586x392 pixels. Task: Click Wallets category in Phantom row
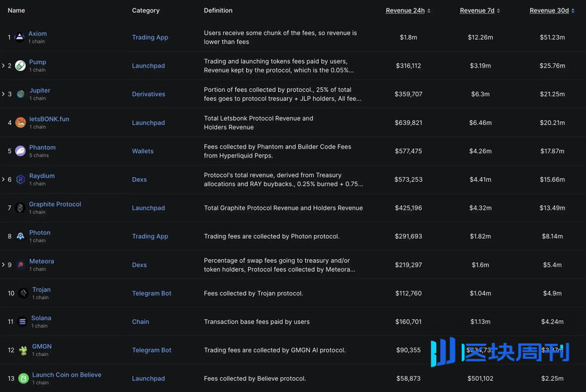(143, 151)
